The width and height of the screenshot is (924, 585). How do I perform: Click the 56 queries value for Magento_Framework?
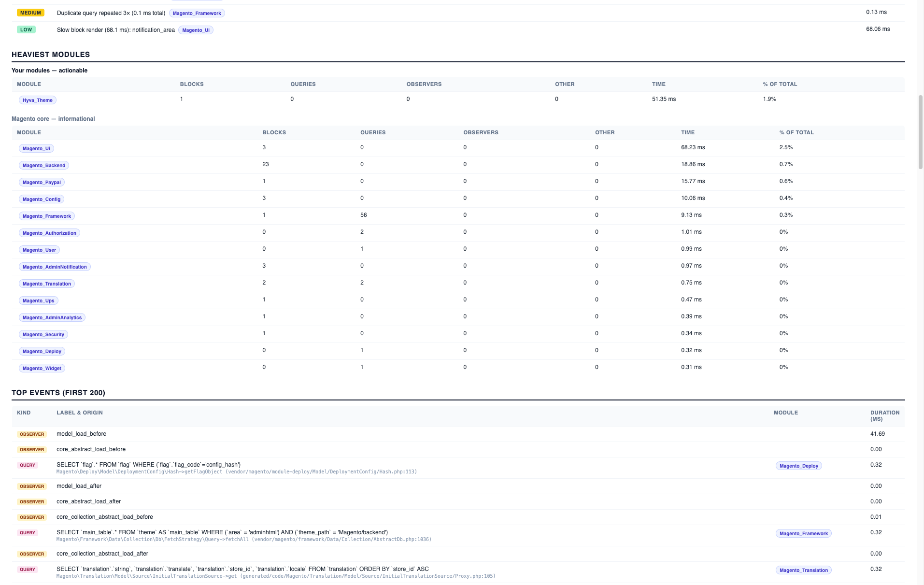click(364, 215)
